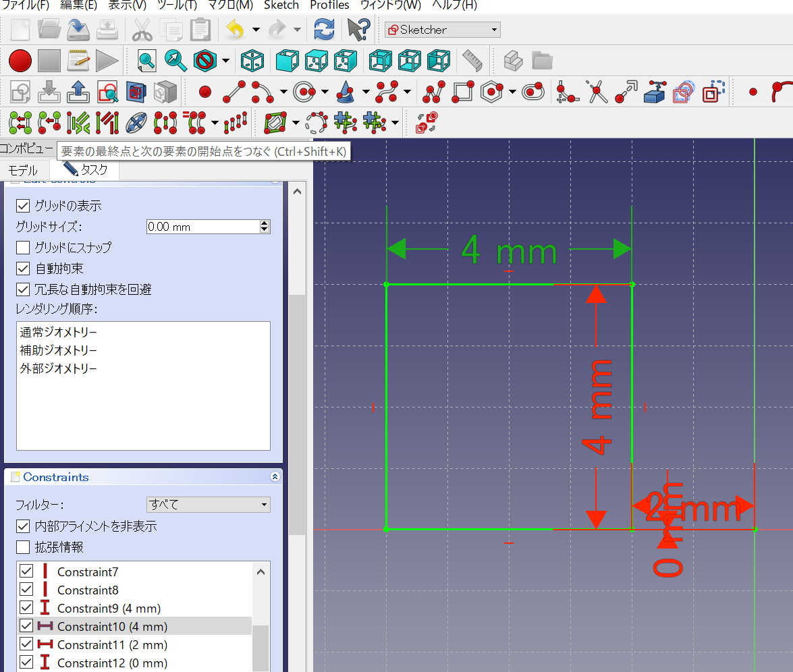Screen dimensions: 793x672
Task: Open the Sketch menu
Action: point(281,5)
